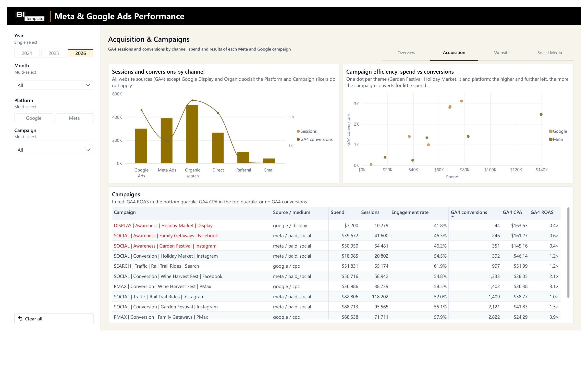The image size is (588, 368).
Task: Click the sort arrow under GA4 conversions
Action: 453,217
